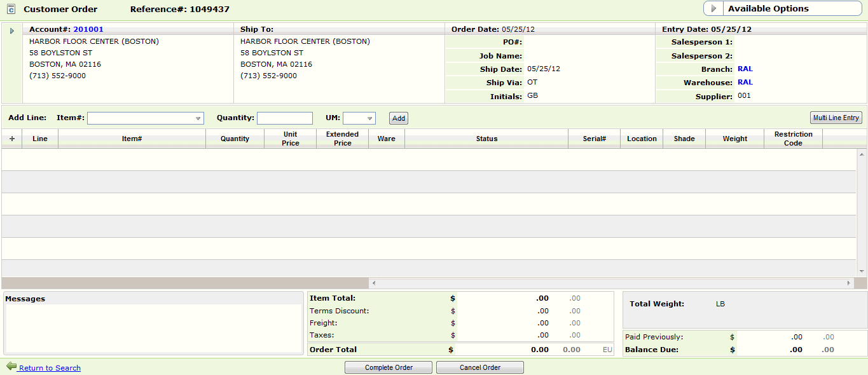Open Multi Line Entry

(836, 118)
